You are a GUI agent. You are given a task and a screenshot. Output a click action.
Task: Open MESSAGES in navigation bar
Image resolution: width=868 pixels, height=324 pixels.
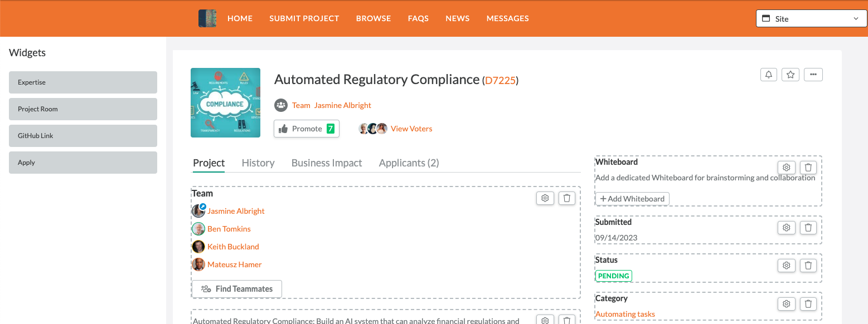pyautogui.click(x=508, y=18)
